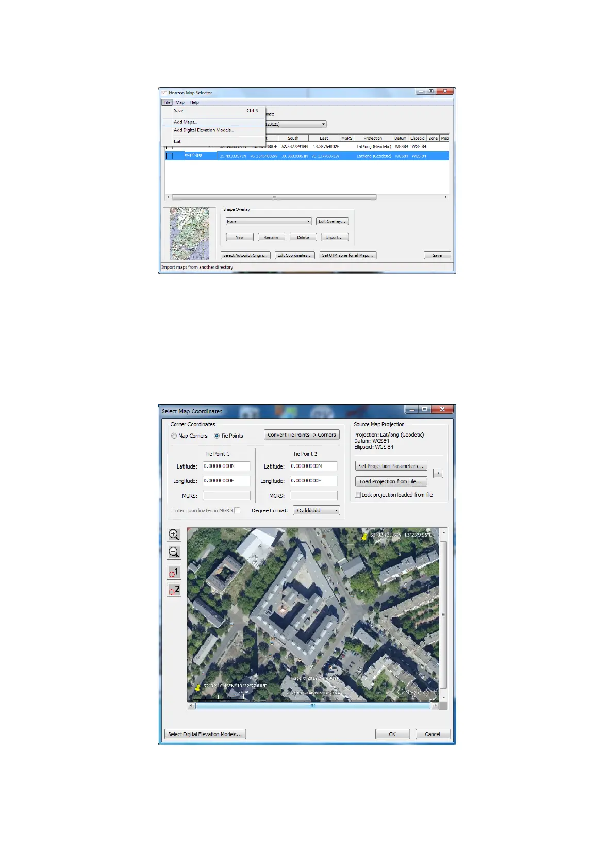
Task: Click the Tie Point 1 Latitude field
Action: [x=226, y=466]
